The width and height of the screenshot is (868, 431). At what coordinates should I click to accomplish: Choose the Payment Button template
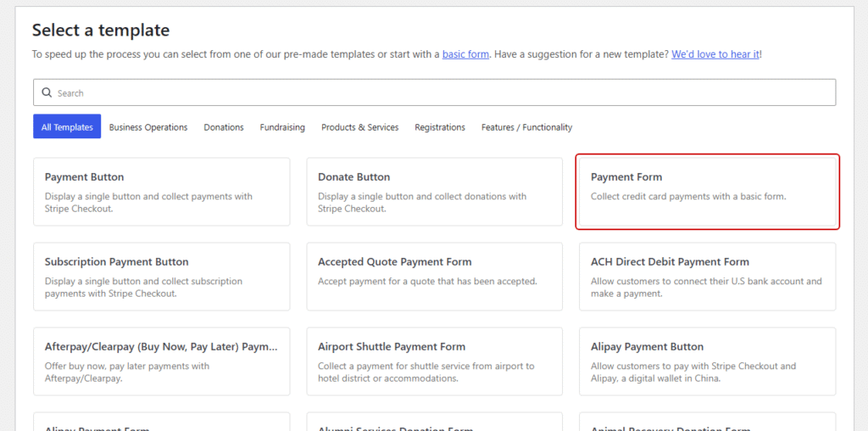162,192
